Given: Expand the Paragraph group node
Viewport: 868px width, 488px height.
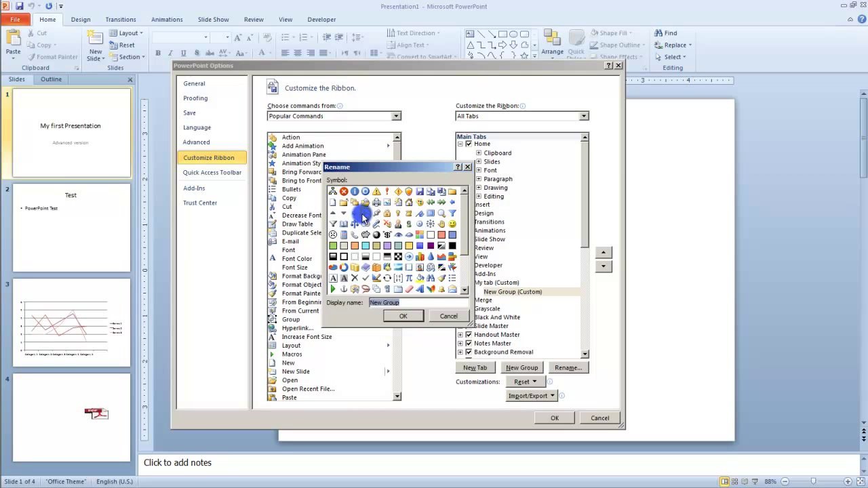Looking at the screenshot, I should point(479,179).
